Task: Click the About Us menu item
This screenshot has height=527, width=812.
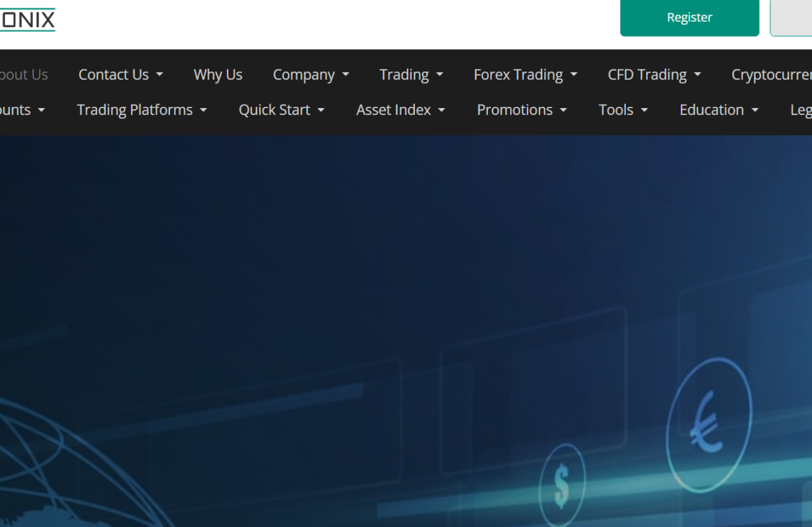Action: [x=24, y=75]
